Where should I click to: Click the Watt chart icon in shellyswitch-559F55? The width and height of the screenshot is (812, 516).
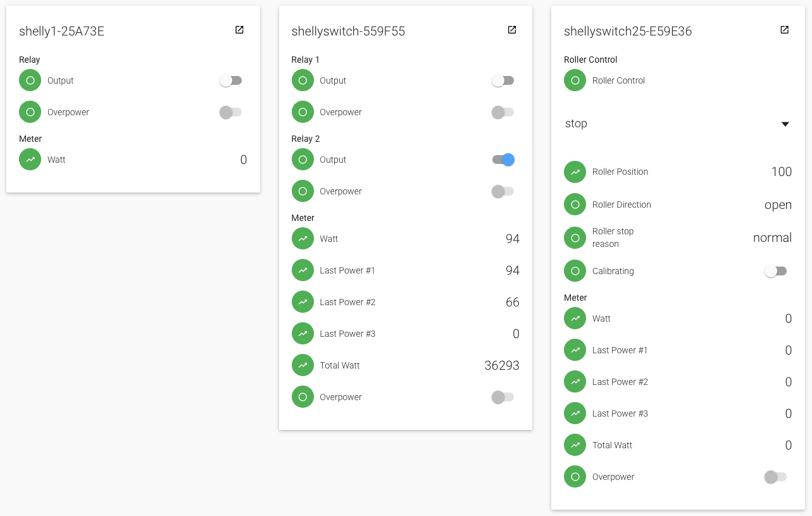coord(303,239)
